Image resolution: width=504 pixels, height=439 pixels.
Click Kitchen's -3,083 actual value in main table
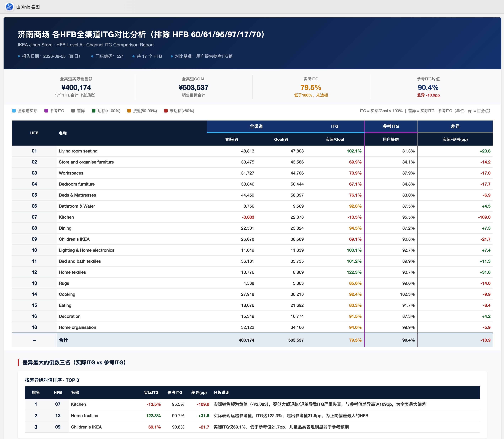tap(248, 217)
